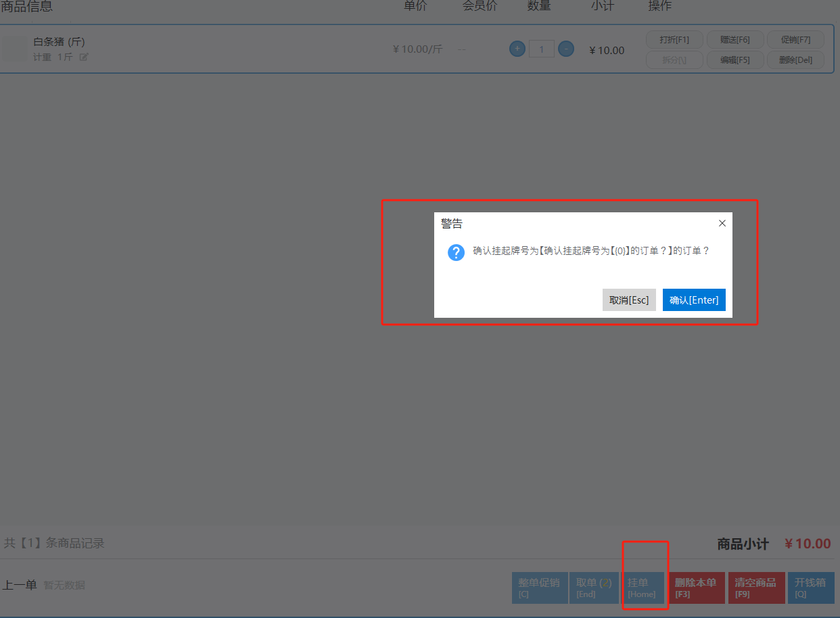Confirm suspending the order with 确认[Enter]
This screenshot has width=840, height=618.
point(694,300)
